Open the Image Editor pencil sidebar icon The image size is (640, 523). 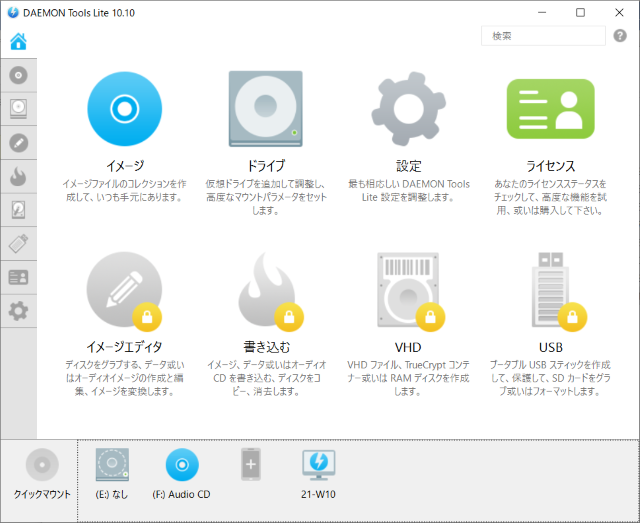click(x=18, y=143)
